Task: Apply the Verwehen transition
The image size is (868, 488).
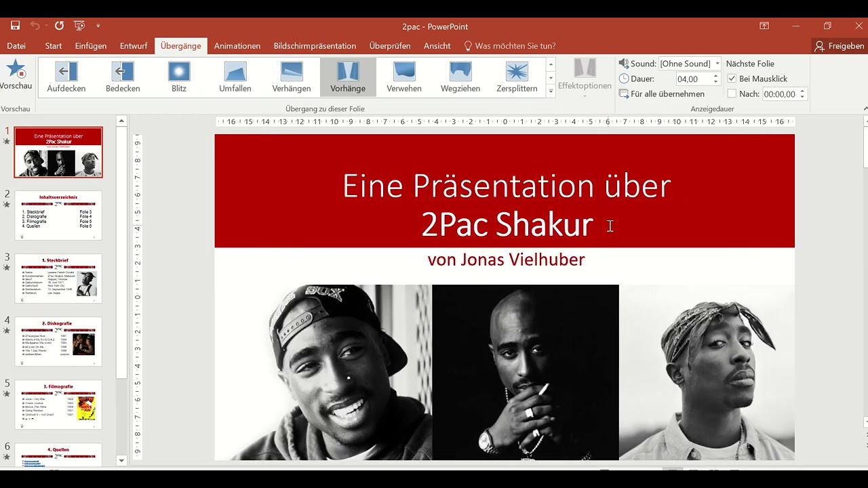Action: pos(404,77)
